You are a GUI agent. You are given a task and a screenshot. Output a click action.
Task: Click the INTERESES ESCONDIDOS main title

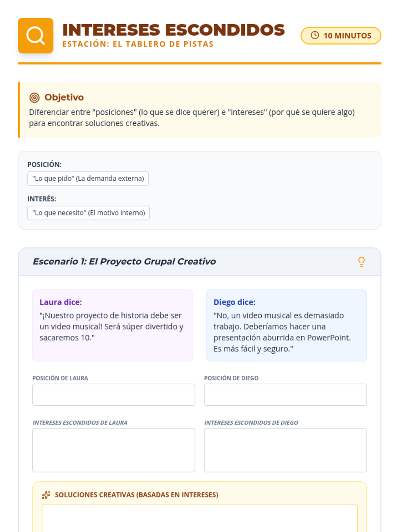point(174,30)
